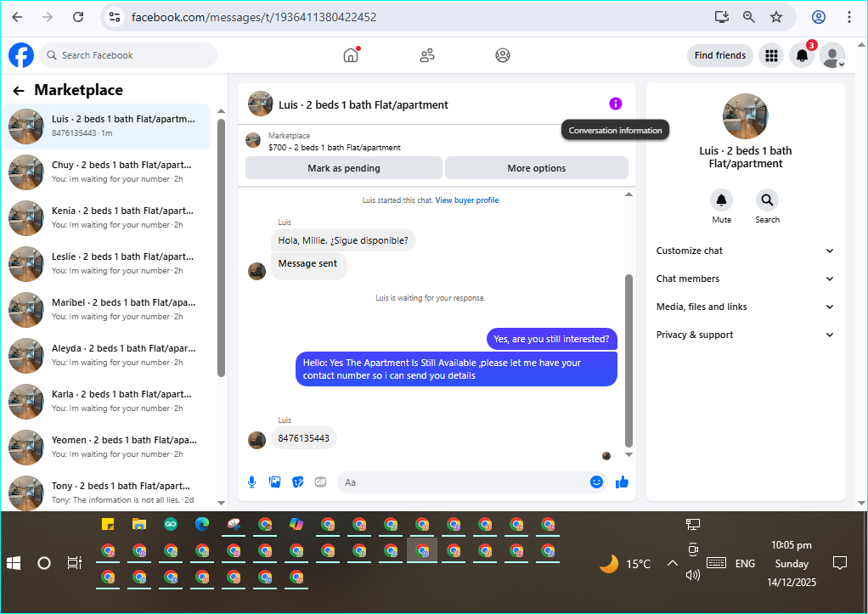Click the Find friends button

719,55
